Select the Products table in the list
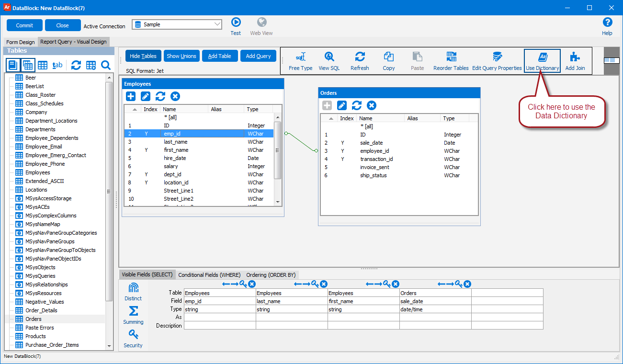 coord(35,336)
